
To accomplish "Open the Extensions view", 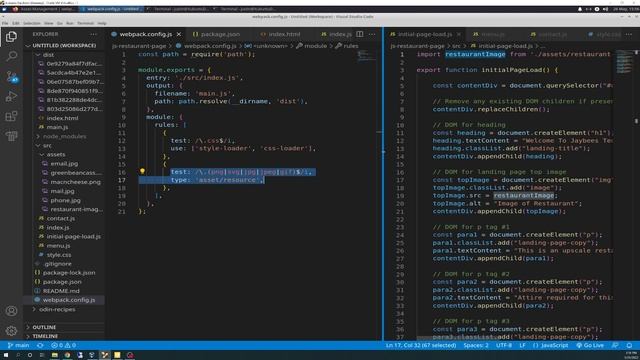I will pyautogui.click(x=11, y=116).
